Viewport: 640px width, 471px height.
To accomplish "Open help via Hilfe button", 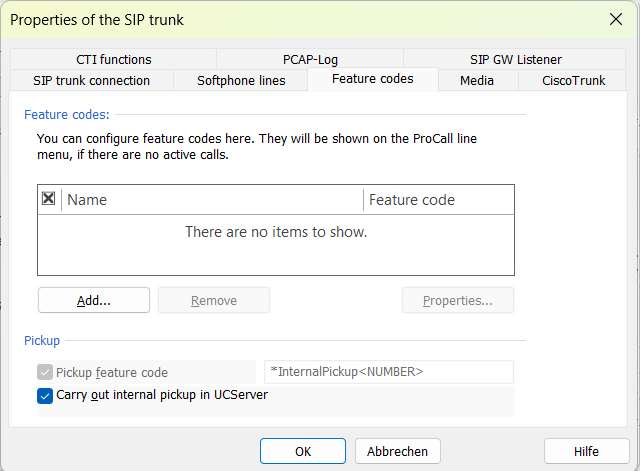I will point(586,451).
